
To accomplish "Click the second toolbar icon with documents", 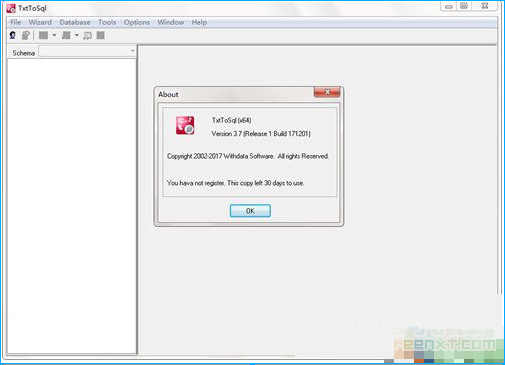I will [x=26, y=35].
